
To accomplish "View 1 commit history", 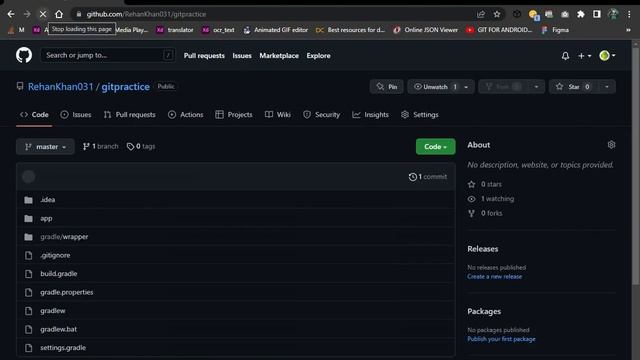I will (x=428, y=177).
